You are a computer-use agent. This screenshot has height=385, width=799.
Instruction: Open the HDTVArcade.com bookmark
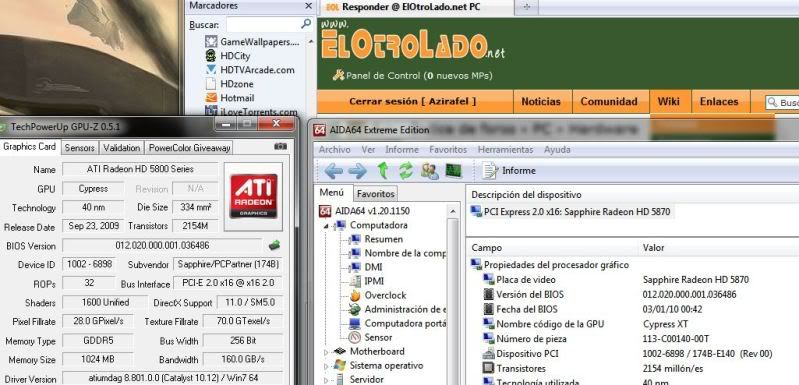[250, 70]
